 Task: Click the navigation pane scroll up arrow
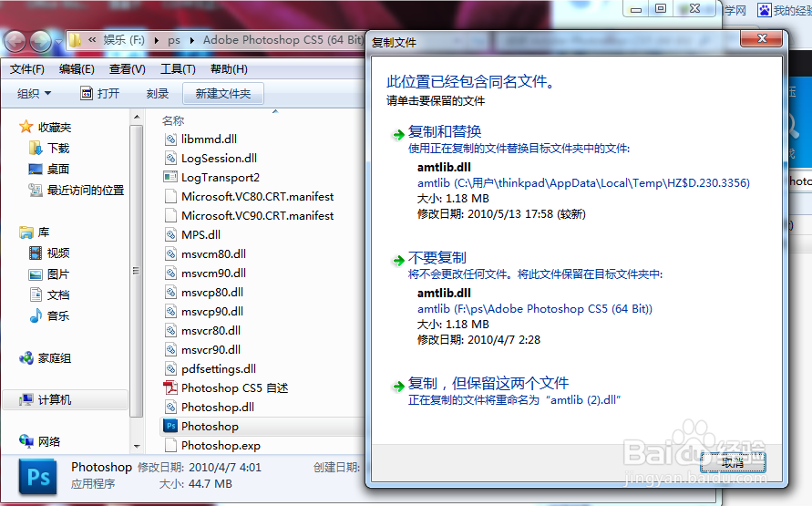(x=137, y=117)
